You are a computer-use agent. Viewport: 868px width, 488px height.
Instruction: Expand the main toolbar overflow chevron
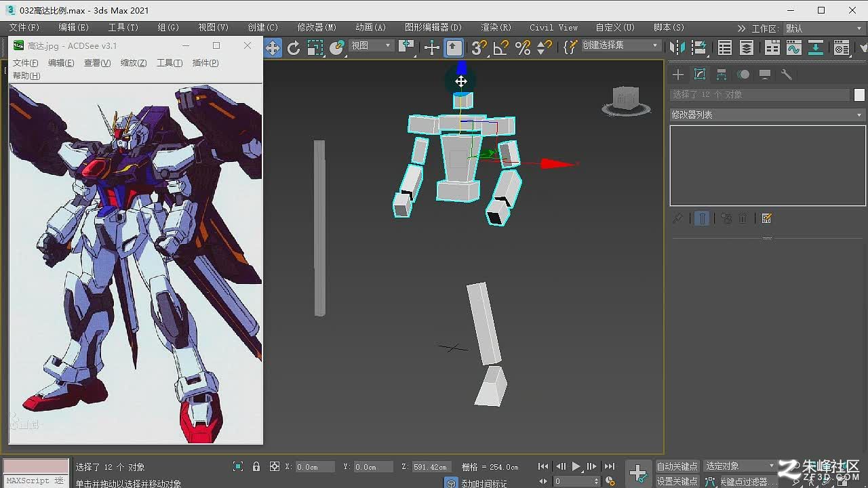[741, 28]
